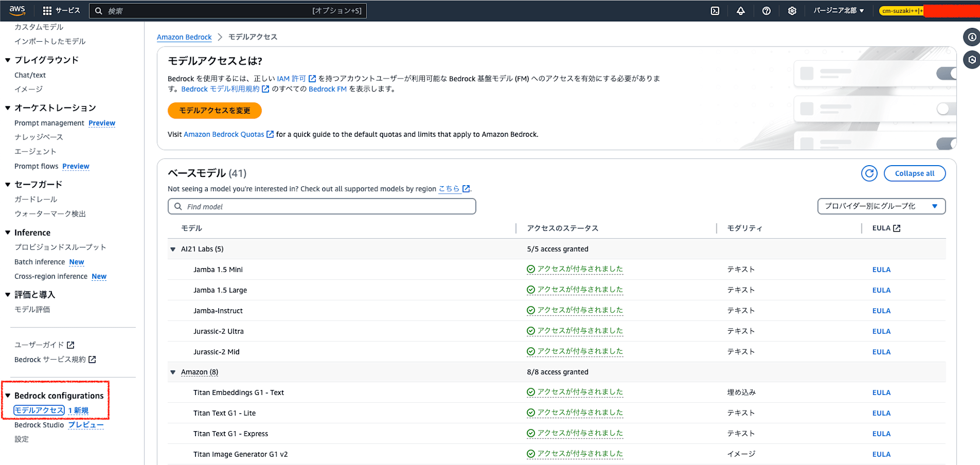Image resolution: width=980 pixels, height=465 pixels.
Task: Collapse the Bedrock configurations section
Action: coord(8,395)
